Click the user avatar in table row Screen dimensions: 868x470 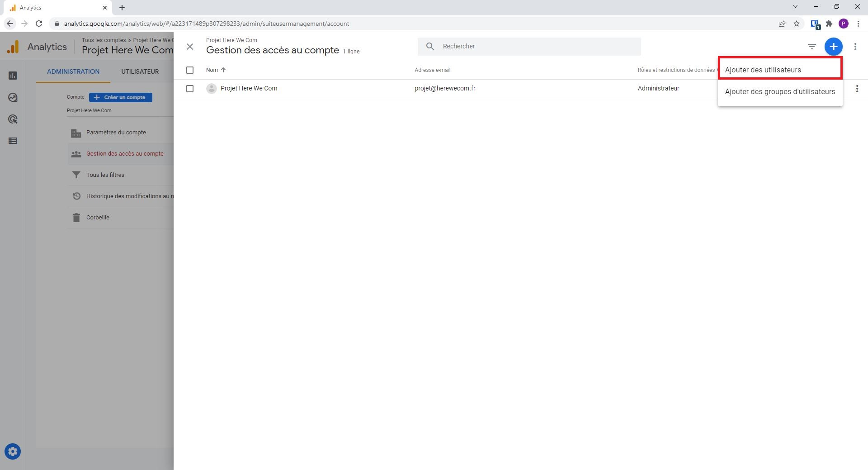(211, 88)
